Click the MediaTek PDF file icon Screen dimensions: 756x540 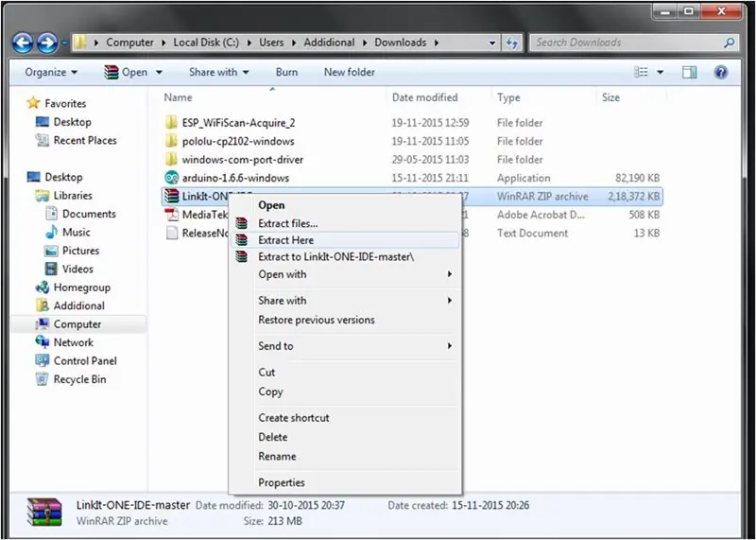tap(171, 215)
